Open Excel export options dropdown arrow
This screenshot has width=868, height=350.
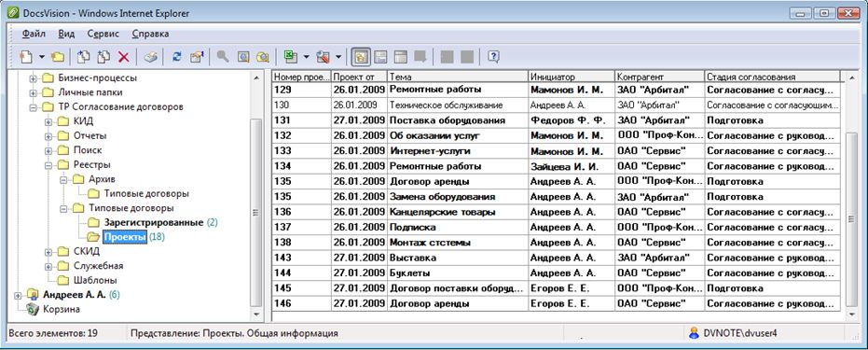(306, 57)
